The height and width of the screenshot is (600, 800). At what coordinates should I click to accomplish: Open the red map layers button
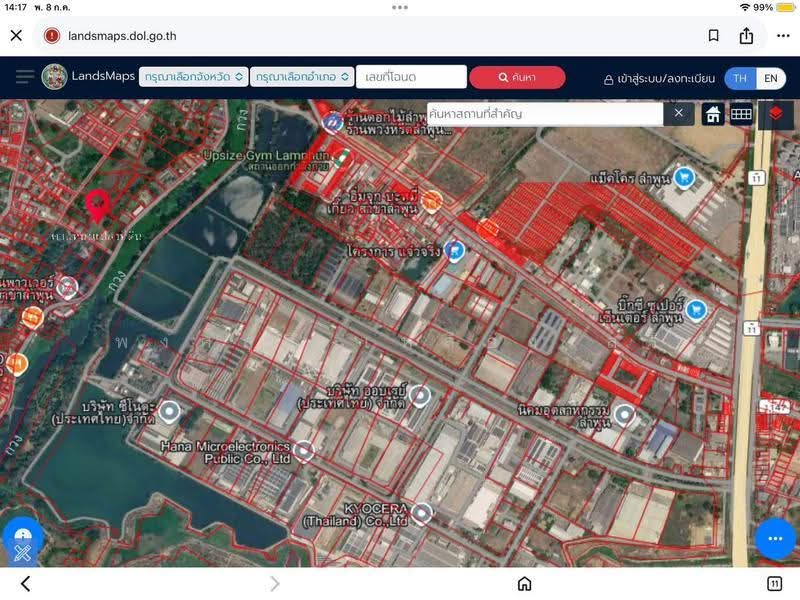coord(776,114)
